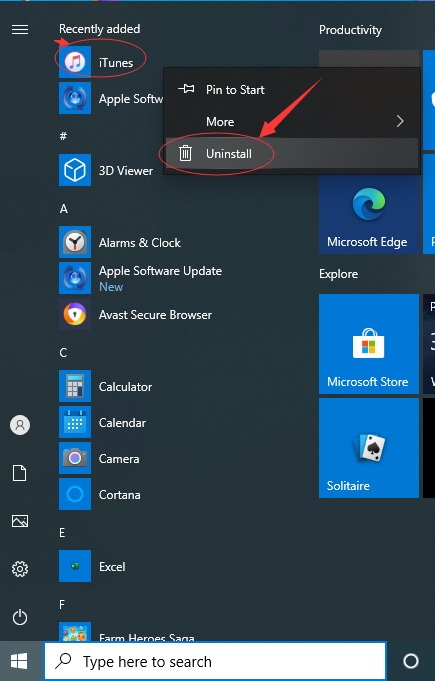Screen dimensions: 435x681
Task: Click the Explore group title
Action: pyautogui.click(x=339, y=274)
